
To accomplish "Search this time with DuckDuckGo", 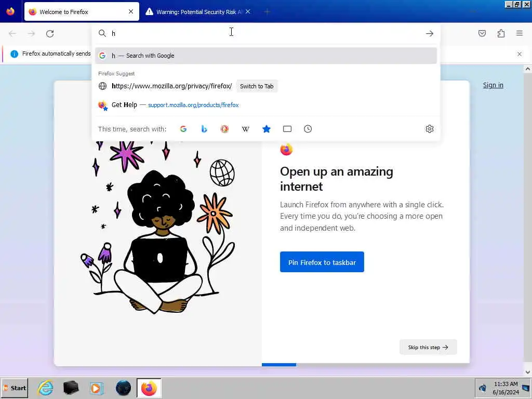I will [224, 129].
